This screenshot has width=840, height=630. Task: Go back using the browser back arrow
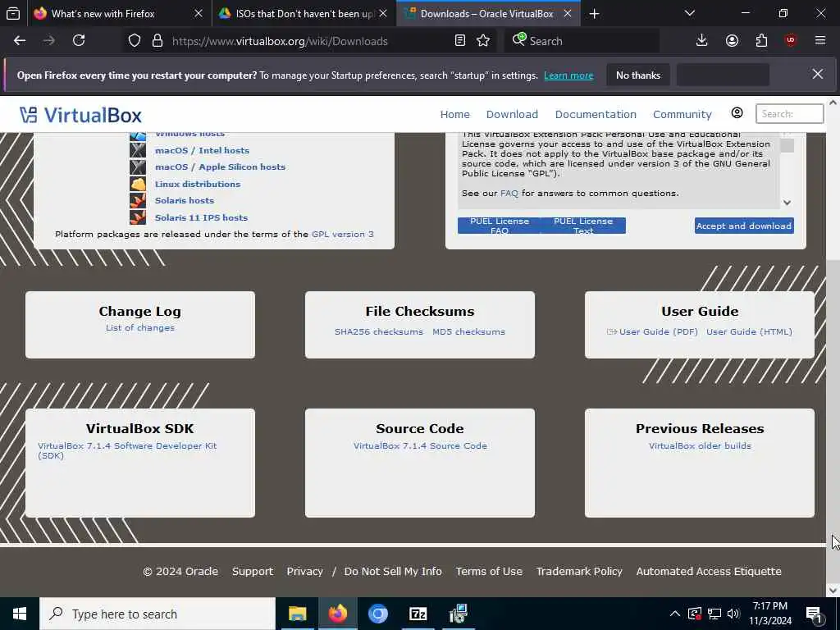[x=20, y=41]
